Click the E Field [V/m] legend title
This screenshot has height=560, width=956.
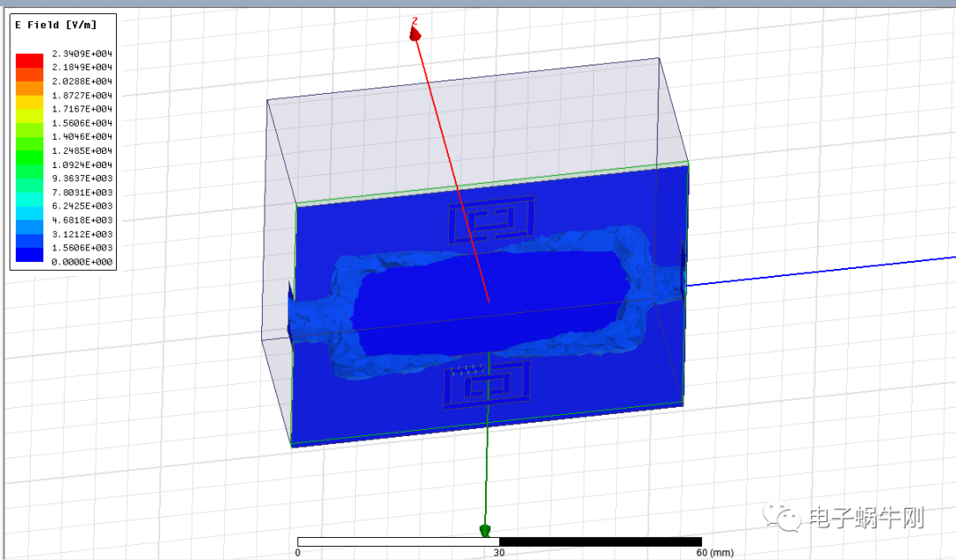(x=50, y=26)
